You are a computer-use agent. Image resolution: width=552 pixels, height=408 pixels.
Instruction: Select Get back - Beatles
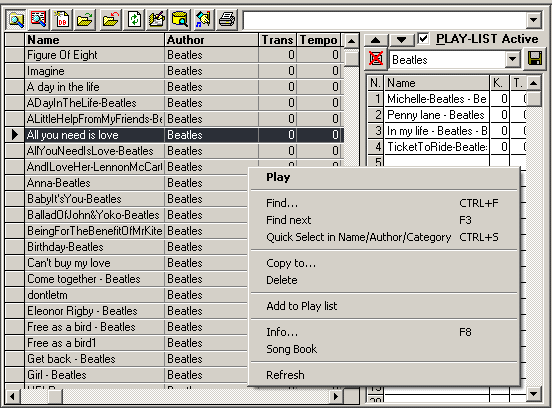click(x=94, y=359)
